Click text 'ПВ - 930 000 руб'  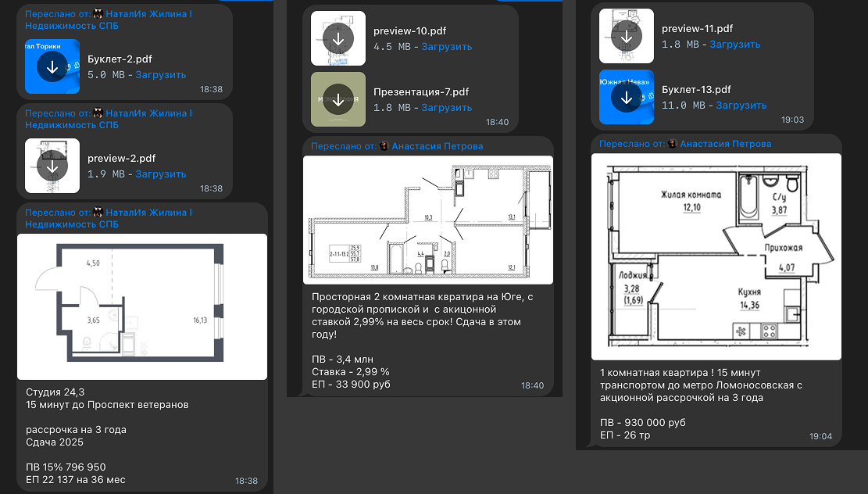point(643,423)
